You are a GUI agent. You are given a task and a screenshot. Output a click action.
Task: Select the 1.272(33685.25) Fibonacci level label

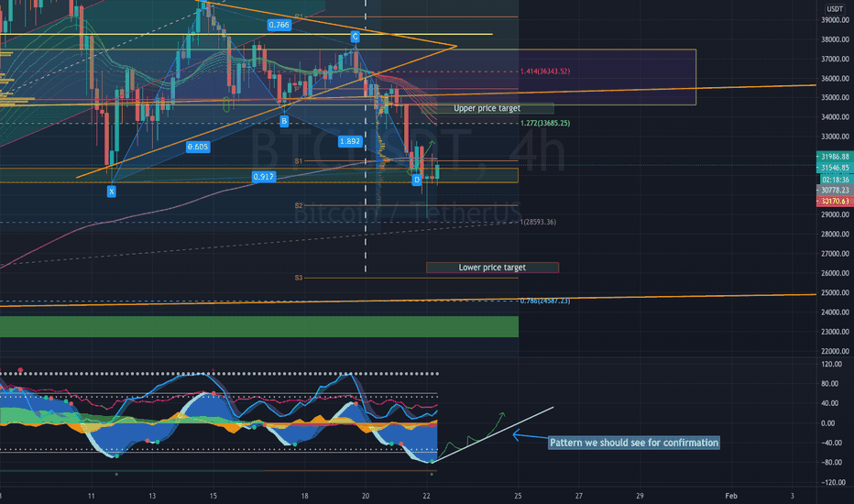[x=544, y=123]
